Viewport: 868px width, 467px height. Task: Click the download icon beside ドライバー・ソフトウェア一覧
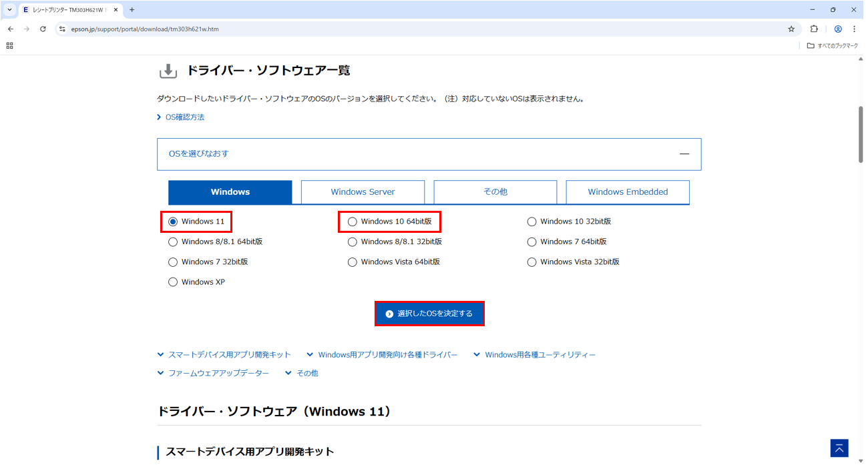click(168, 71)
